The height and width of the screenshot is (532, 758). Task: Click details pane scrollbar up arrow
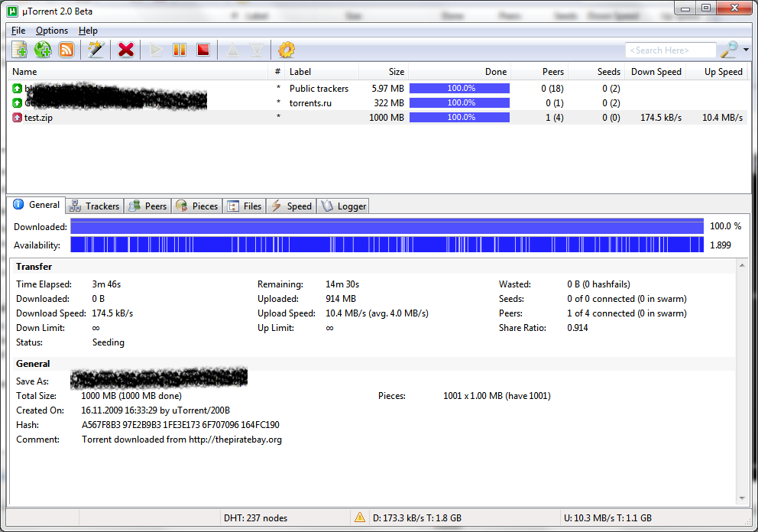pyautogui.click(x=742, y=265)
